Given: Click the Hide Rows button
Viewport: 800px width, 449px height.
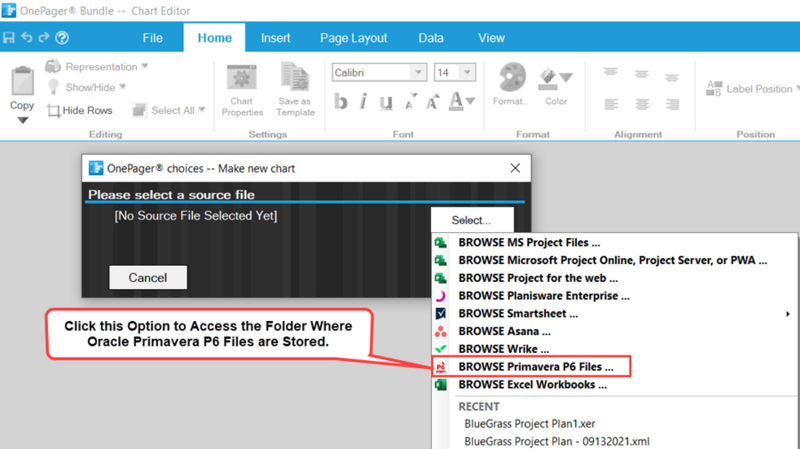Looking at the screenshot, I should tap(80, 110).
